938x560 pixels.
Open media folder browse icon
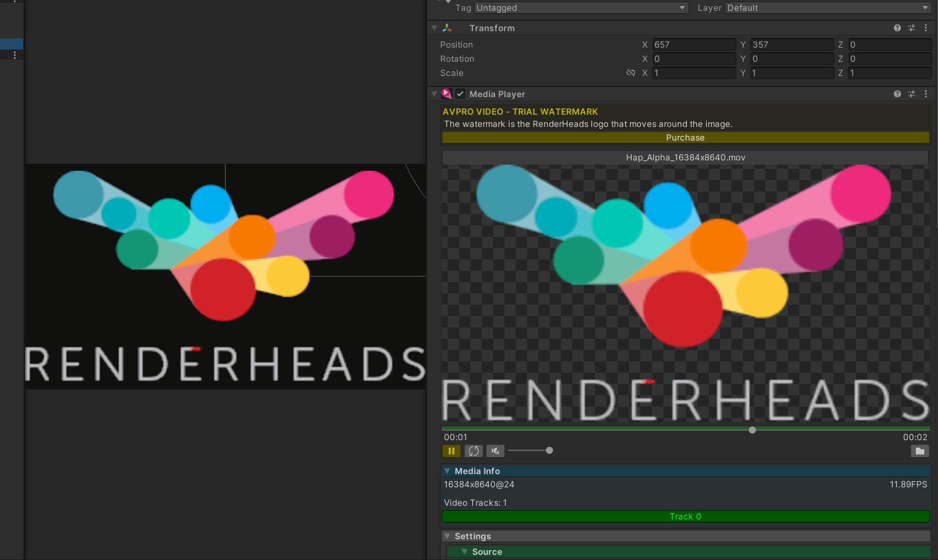tap(920, 451)
